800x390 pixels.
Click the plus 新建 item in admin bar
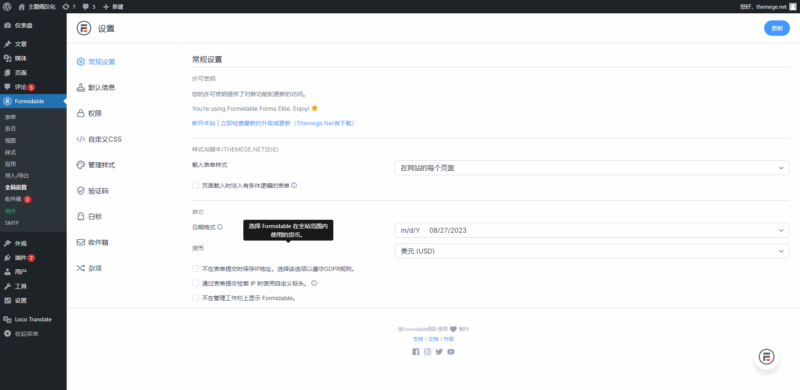pos(113,7)
